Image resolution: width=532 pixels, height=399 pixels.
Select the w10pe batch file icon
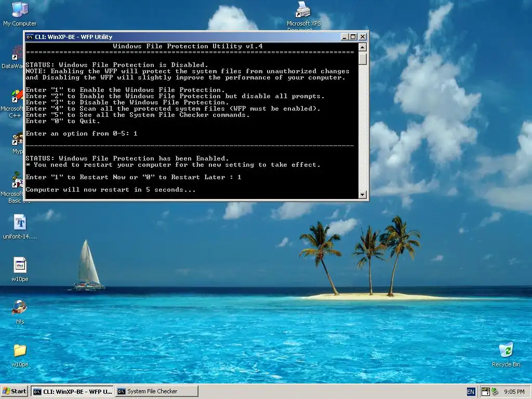[20, 270]
